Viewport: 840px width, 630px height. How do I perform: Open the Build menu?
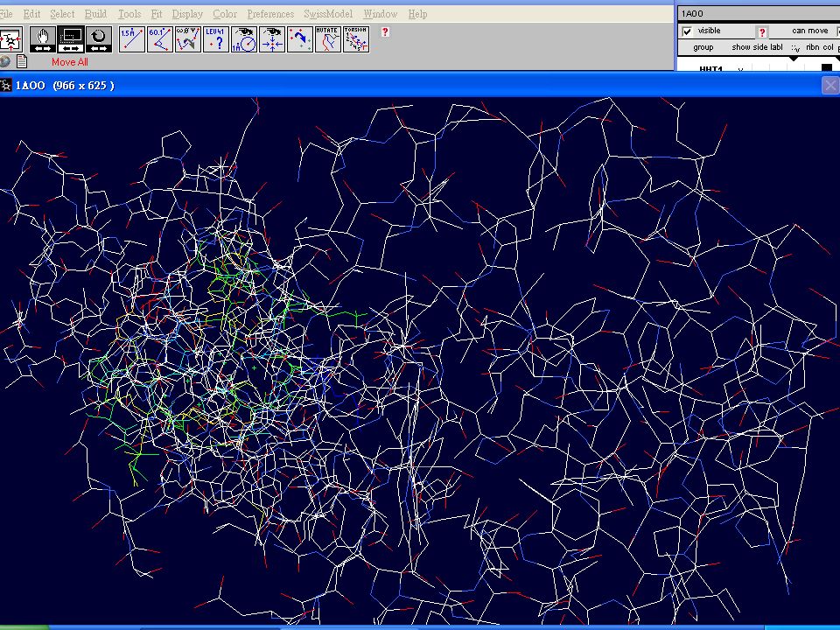click(x=95, y=14)
